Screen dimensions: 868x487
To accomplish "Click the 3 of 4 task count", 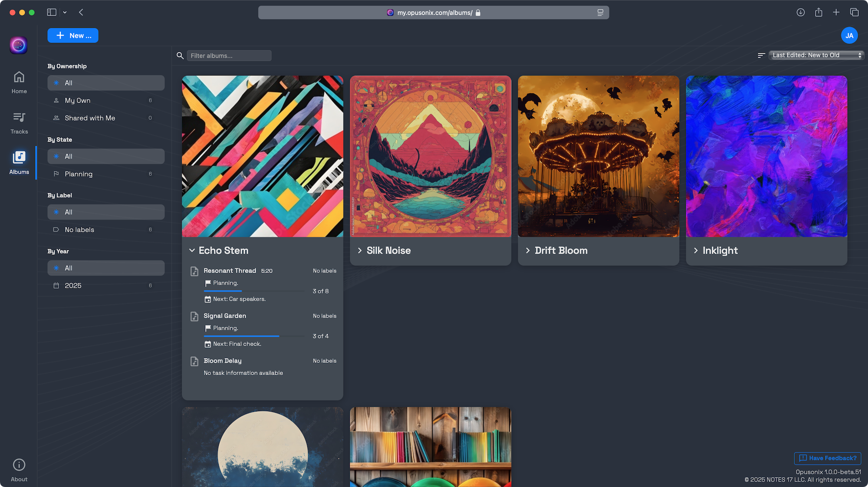I will [321, 336].
